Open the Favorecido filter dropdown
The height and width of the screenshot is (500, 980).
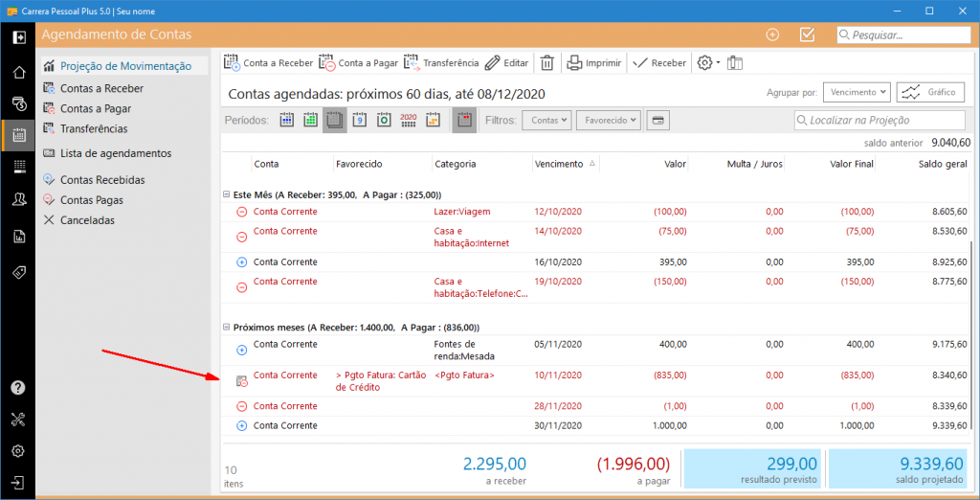608,121
